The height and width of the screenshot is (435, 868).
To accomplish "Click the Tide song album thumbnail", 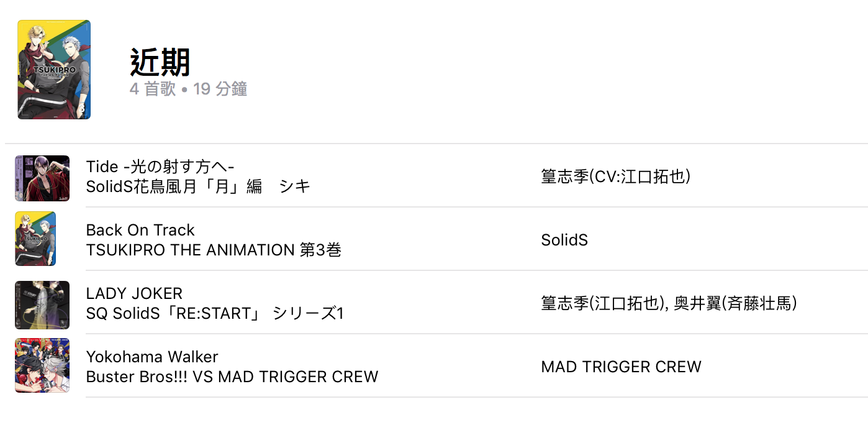I will click(42, 178).
